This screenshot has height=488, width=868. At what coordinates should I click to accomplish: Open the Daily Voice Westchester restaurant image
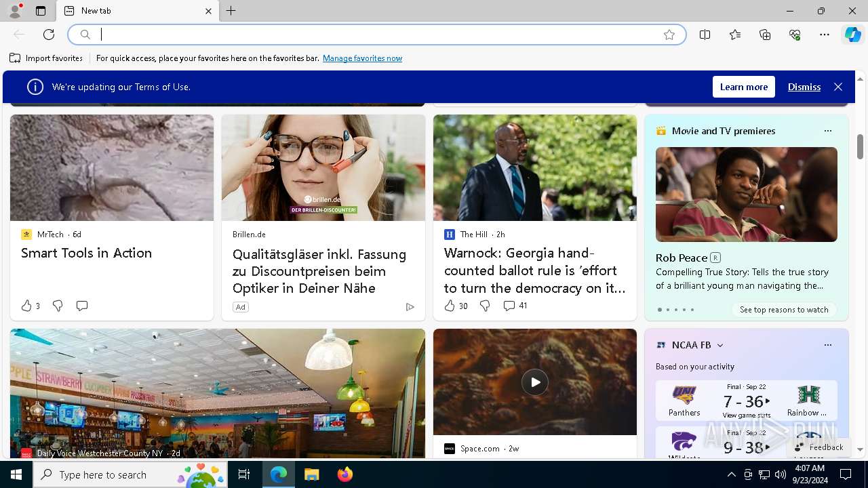(x=218, y=394)
